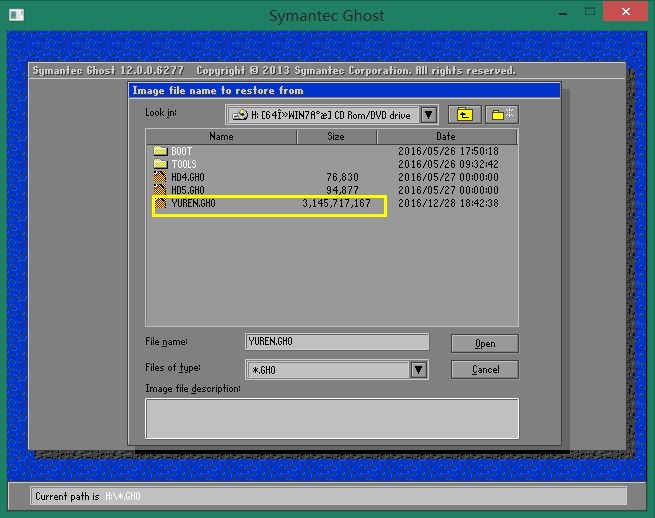Close the Symantec Ghost window
Screen dimensions: 655x518
pos(625,11)
